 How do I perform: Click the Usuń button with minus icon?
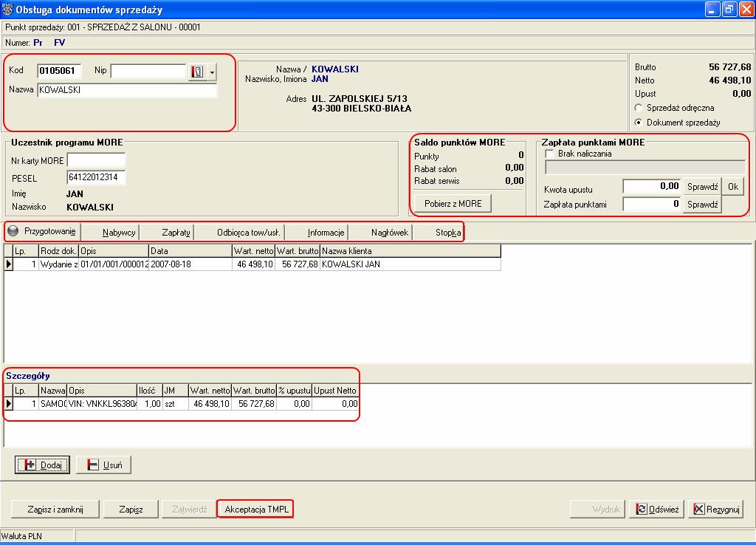(x=103, y=465)
